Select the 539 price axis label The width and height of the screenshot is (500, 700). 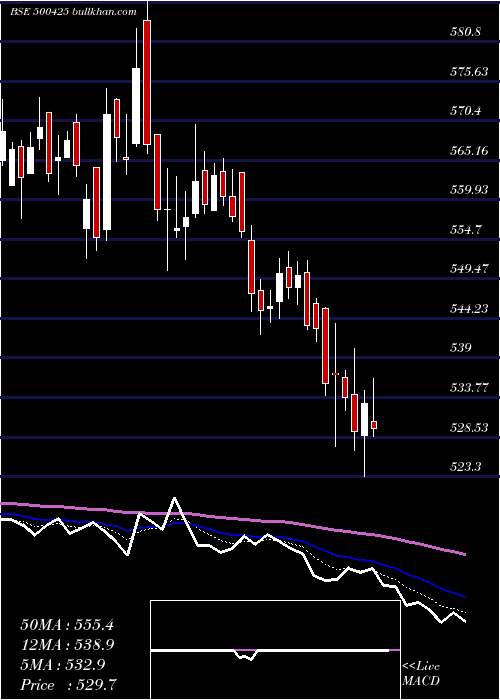pyautogui.click(x=460, y=348)
